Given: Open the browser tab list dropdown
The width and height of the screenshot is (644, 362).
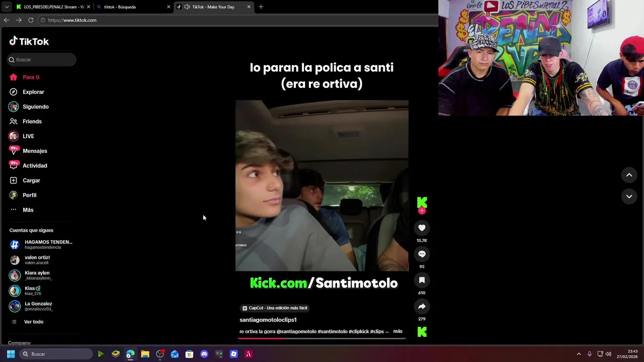Looking at the screenshot, I should (6, 7).
